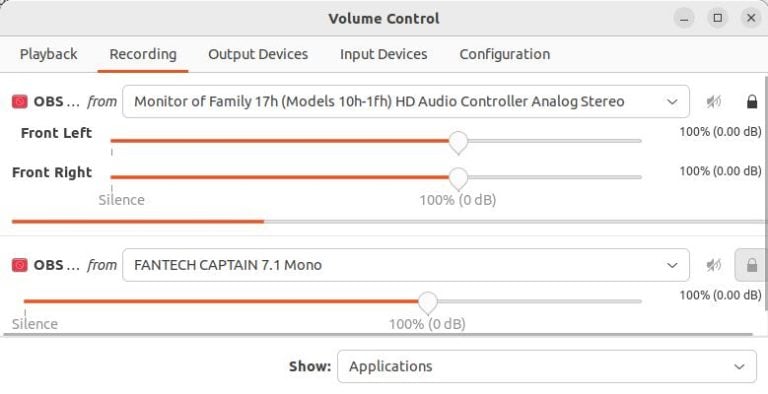The image size is (768, 394).
Task: Maximize the Volume Control window
Action: 718,19
